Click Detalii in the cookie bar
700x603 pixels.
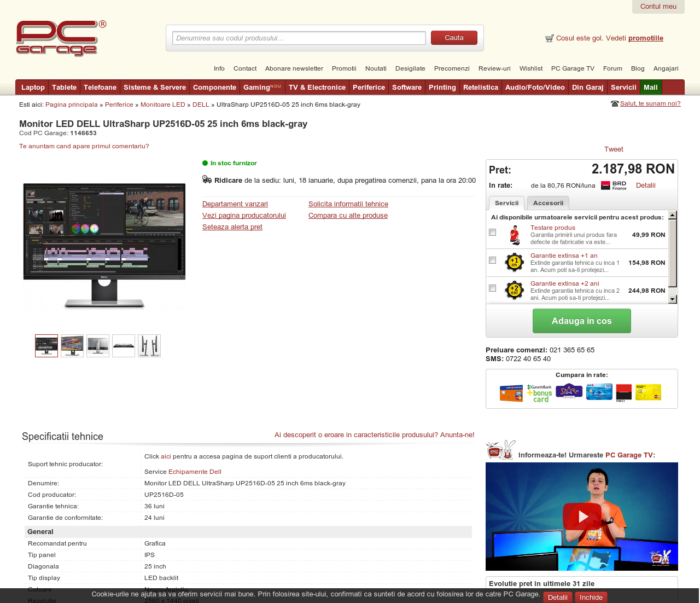click(558, 598)
